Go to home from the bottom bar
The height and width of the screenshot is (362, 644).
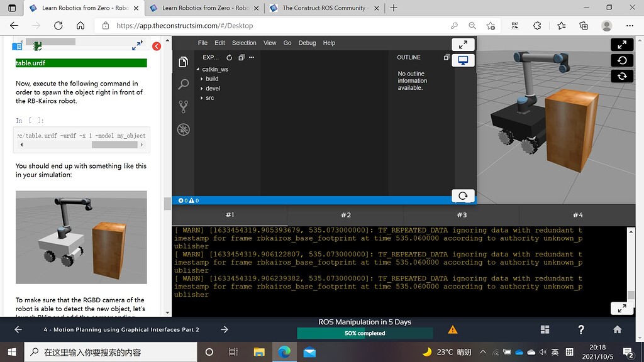click(x=618, y=329)
